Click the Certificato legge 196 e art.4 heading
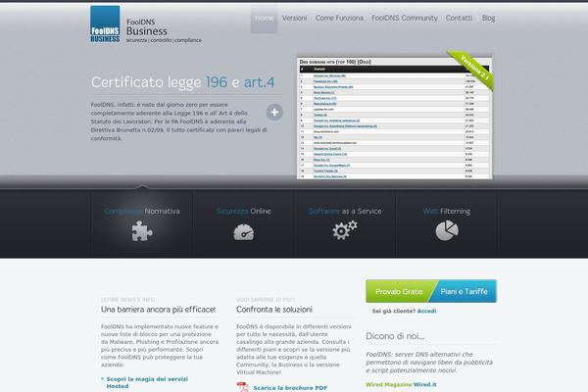 pos(182,82)
